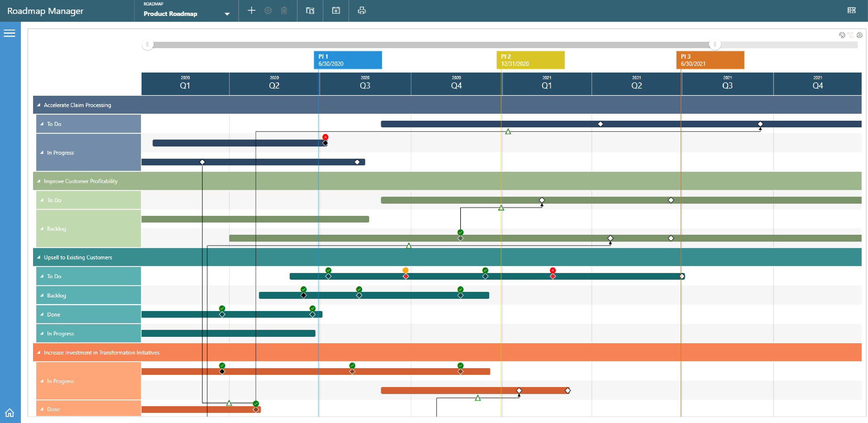This screenshot has height=423, width=868.
Task: Click the red failed milestone on Claim In Progress bar
Action: point(325,137)
